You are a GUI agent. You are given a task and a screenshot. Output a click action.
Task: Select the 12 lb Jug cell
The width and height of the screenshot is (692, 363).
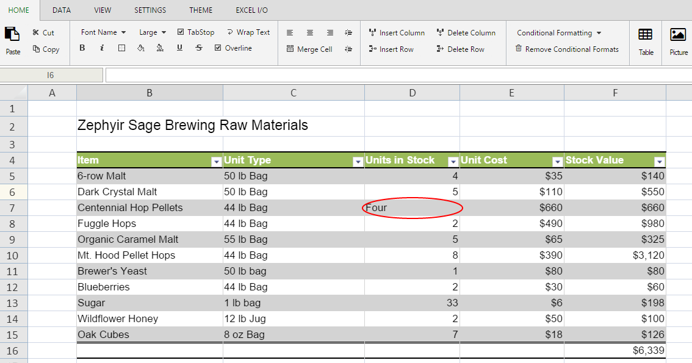click(x=293, y=319)
